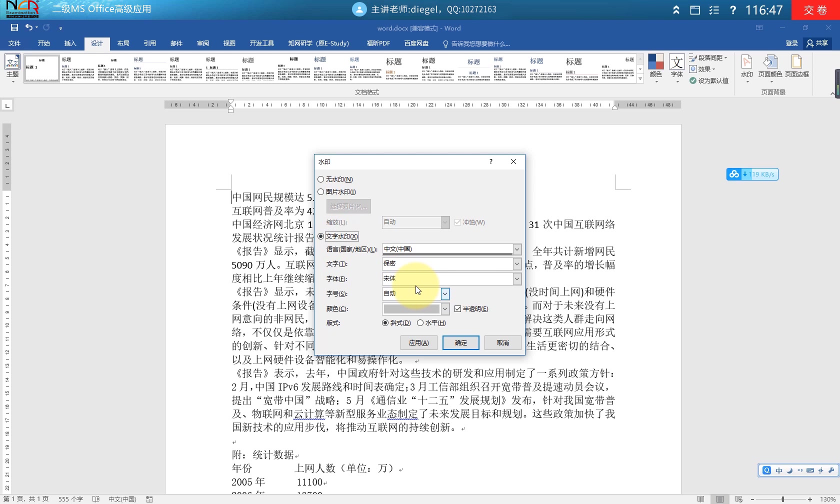840x504 pixels.
Task: Select the 无水印 no watermark option
Action: (x=320, y=179)
